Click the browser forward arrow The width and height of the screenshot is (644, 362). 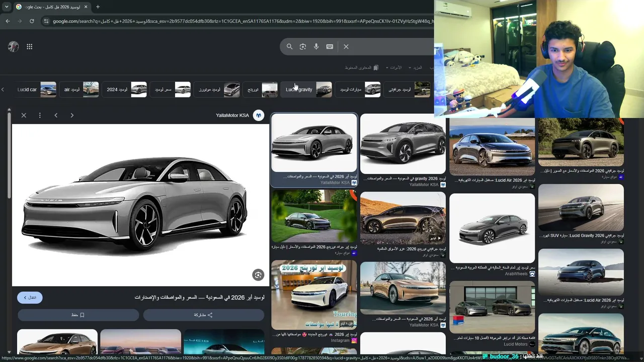(x=20, y=21)
